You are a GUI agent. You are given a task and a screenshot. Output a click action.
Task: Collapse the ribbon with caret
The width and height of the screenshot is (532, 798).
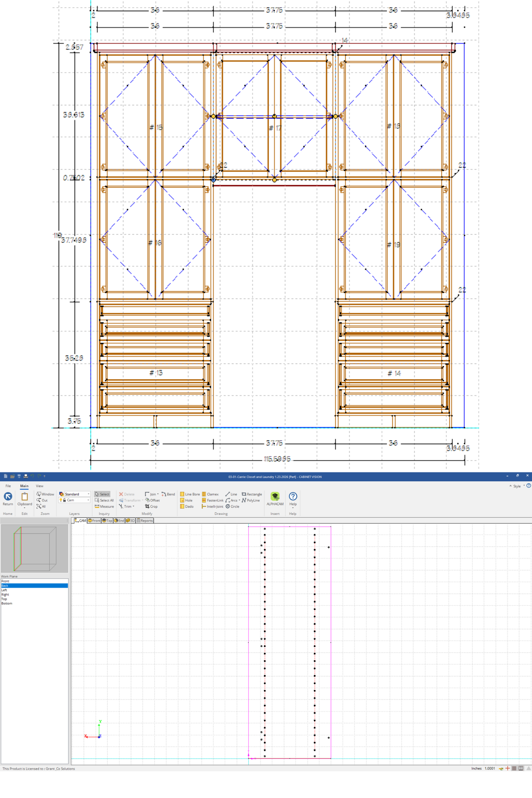pos(510,486)
